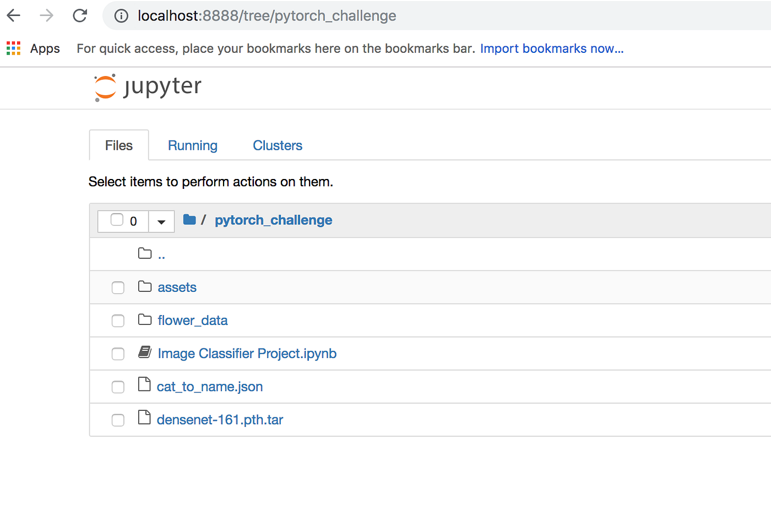Open the Clusters tab
This screenshot has height=532, width=771.
point(278,145)
